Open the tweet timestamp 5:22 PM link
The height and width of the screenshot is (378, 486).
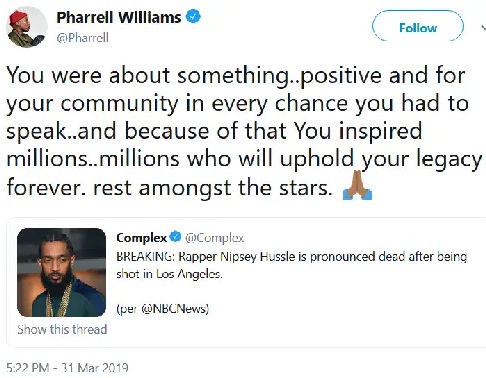point(28,368)
